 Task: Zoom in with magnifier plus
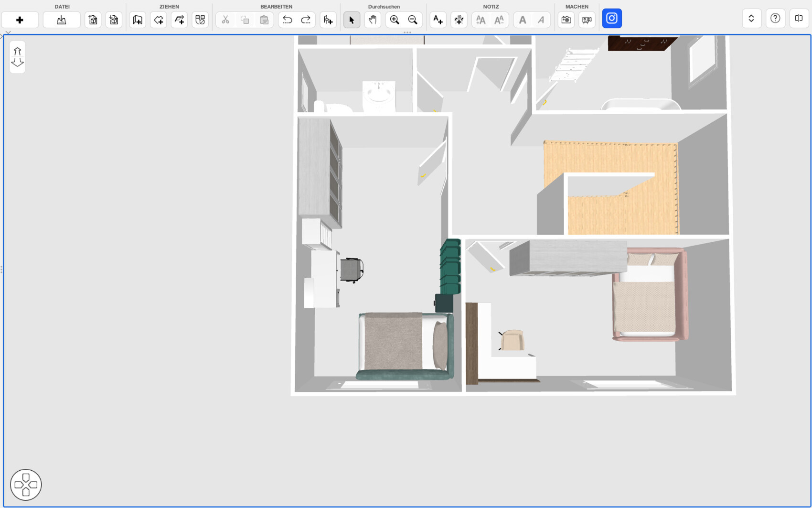[x=395, y=20]
